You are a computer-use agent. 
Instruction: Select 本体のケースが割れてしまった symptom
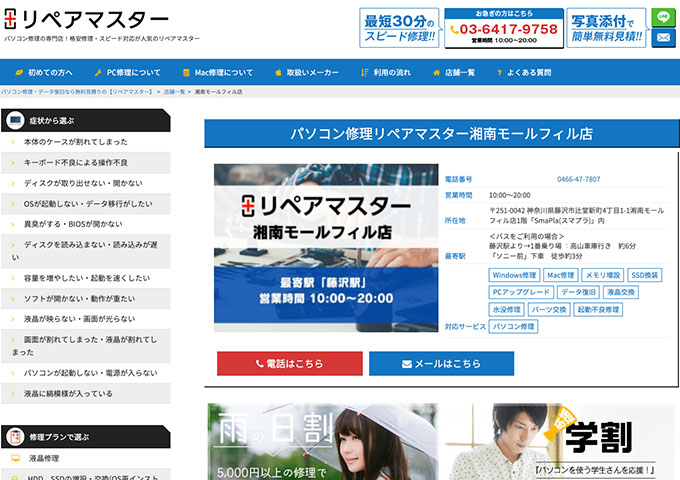[x=85, y=142]
